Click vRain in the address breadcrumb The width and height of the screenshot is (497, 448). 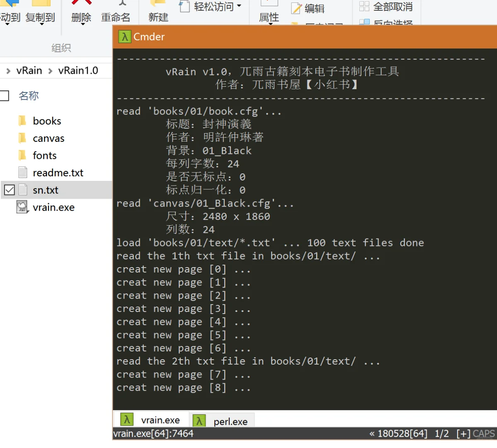(29, 71)
